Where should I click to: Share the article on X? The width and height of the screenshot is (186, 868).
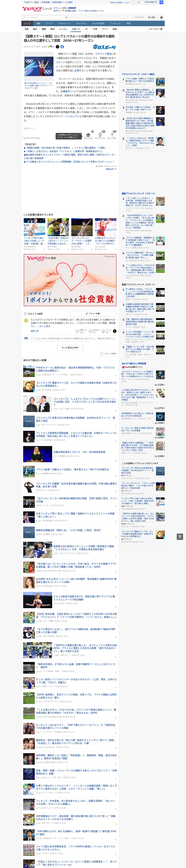(x=57, y=47)
